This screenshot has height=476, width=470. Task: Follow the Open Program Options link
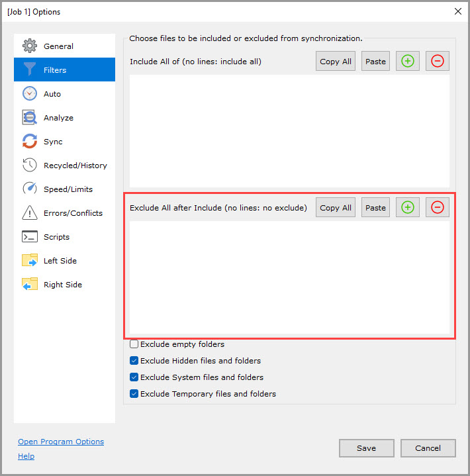click(61, 442)
